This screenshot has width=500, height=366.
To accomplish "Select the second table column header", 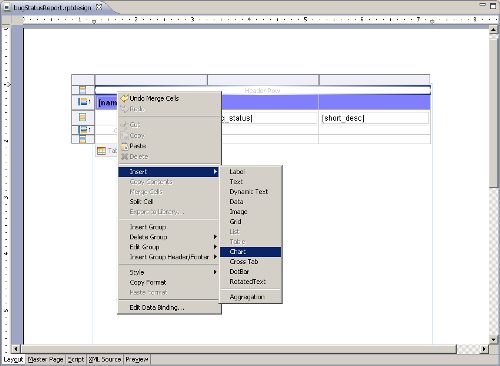I will tap(263, 80).
